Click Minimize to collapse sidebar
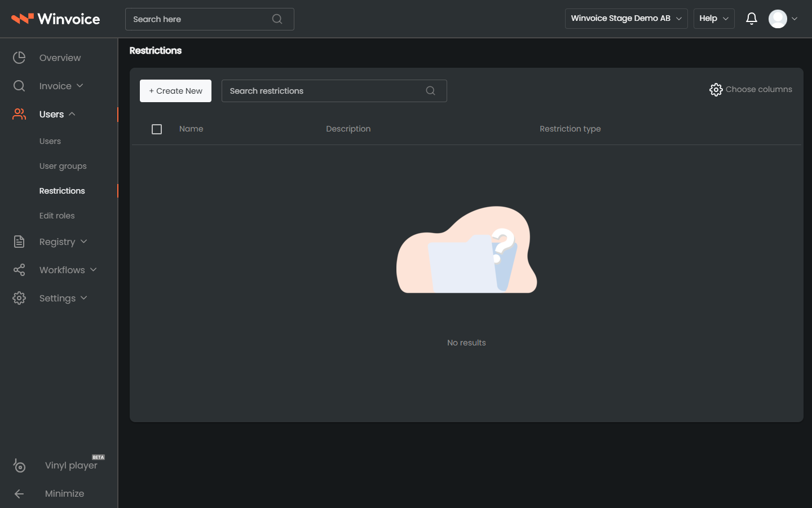The image size is (812, 508). pos(64,493)
